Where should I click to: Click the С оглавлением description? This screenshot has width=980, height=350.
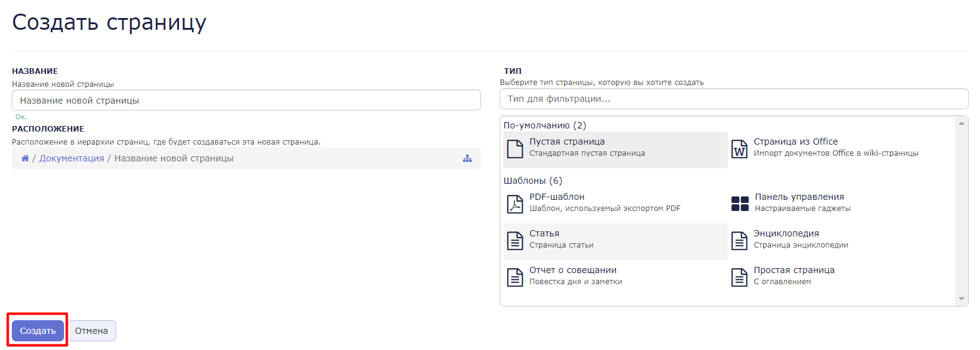tap(782, 282)
